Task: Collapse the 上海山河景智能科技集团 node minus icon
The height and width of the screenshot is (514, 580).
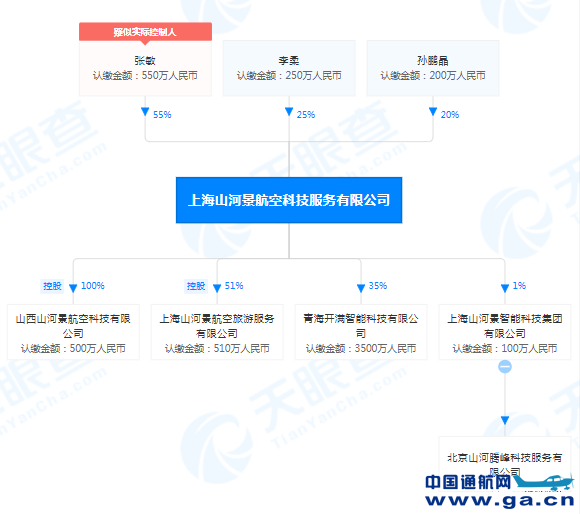Action: coord(505,366)
